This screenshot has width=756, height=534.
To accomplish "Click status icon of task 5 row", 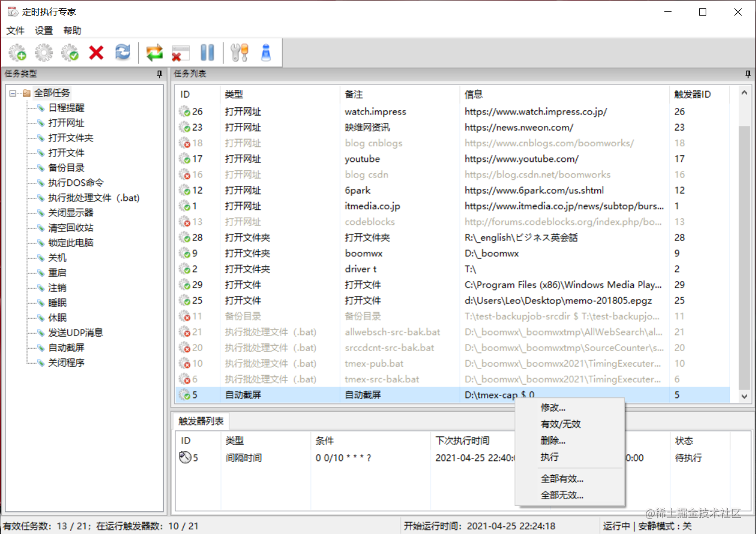I will click(x=185, y=395).
